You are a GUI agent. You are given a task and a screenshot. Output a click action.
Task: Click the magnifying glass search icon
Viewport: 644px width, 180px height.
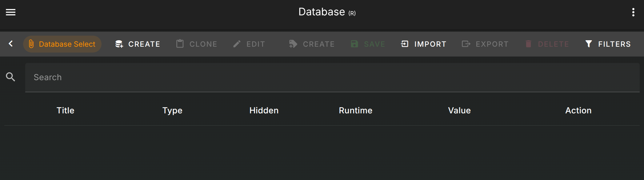(11, 77)
